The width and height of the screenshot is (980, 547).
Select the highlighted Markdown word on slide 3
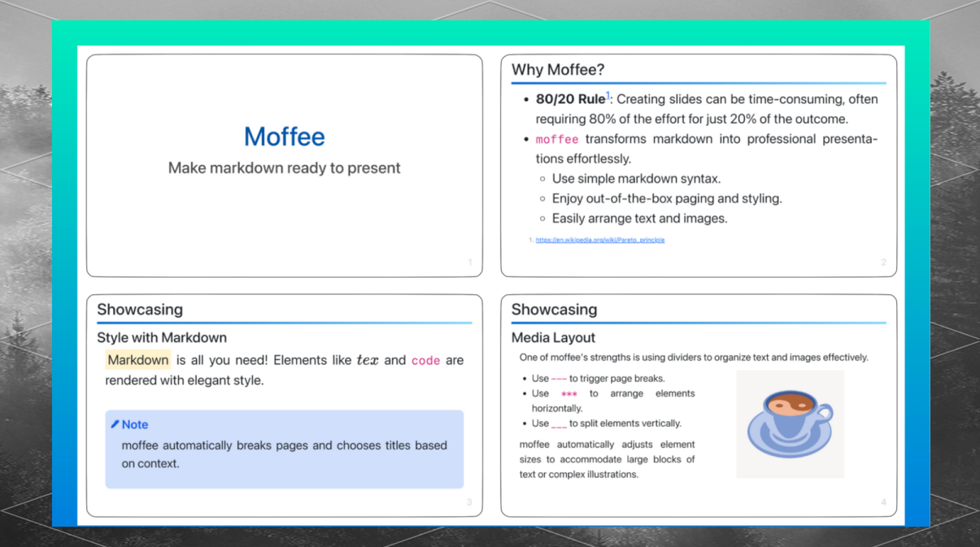tap(137, 359)
